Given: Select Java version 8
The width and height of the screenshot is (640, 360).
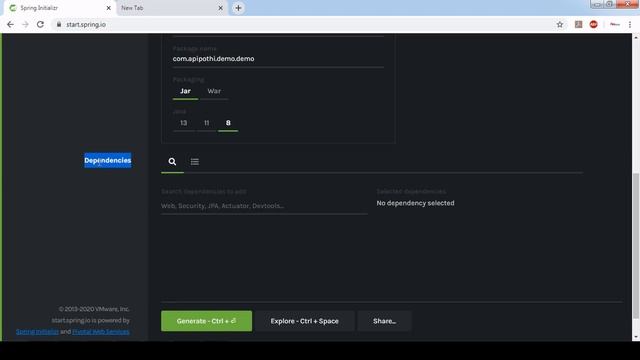Looking at the screenshot, I should pos(228,123).
